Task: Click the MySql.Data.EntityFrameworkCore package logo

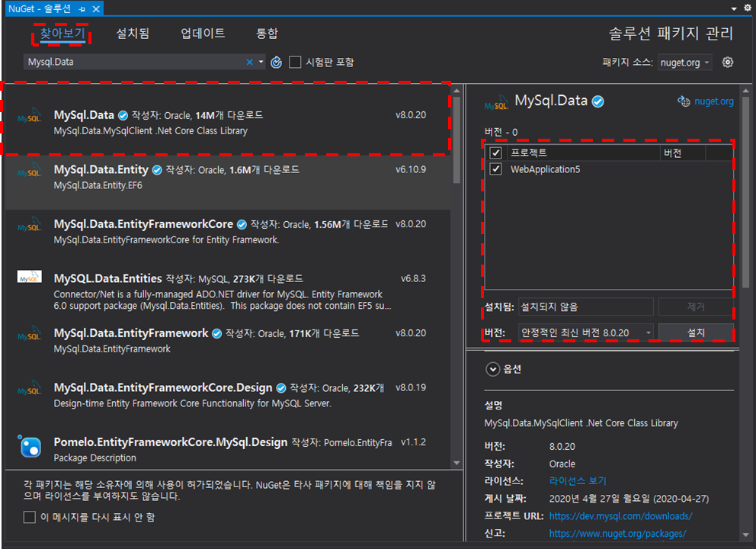Action: pos(30,225)
